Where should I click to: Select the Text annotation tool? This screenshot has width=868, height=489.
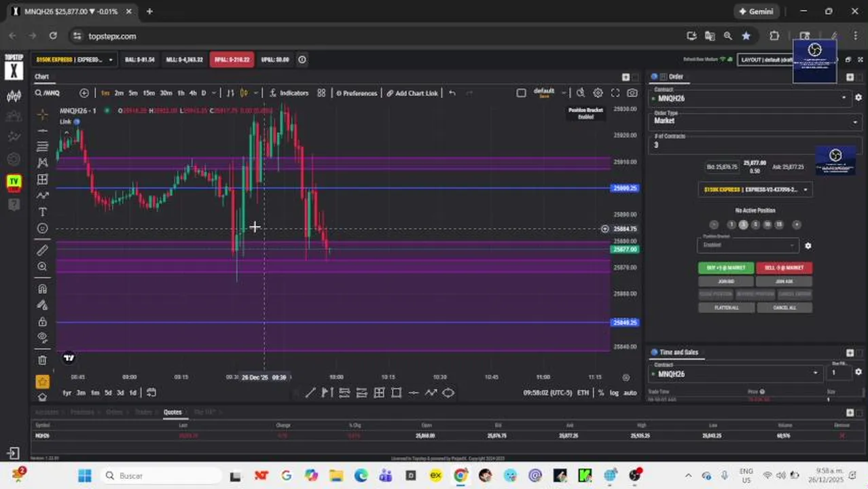tap(42, 213)
